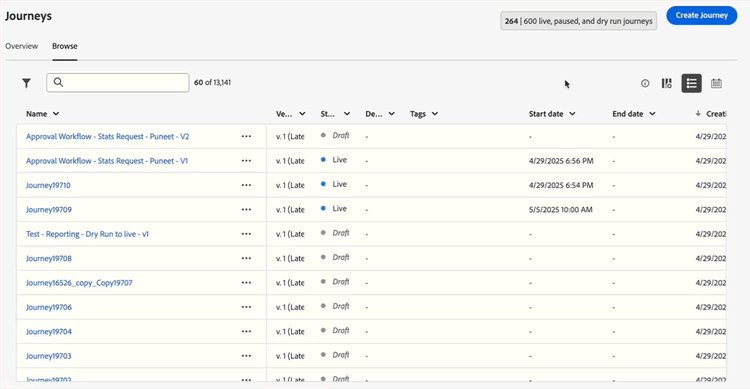750x389 pixels.
Task: Expand the End date column dropdown
Action: pyautogui.click(x=652, y=114)
